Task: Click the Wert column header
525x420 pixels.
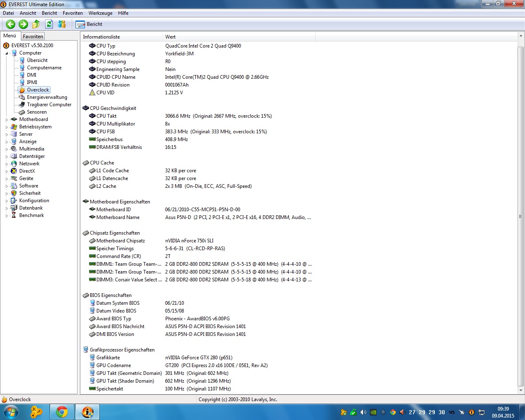Action: click(x=239, y=37)
